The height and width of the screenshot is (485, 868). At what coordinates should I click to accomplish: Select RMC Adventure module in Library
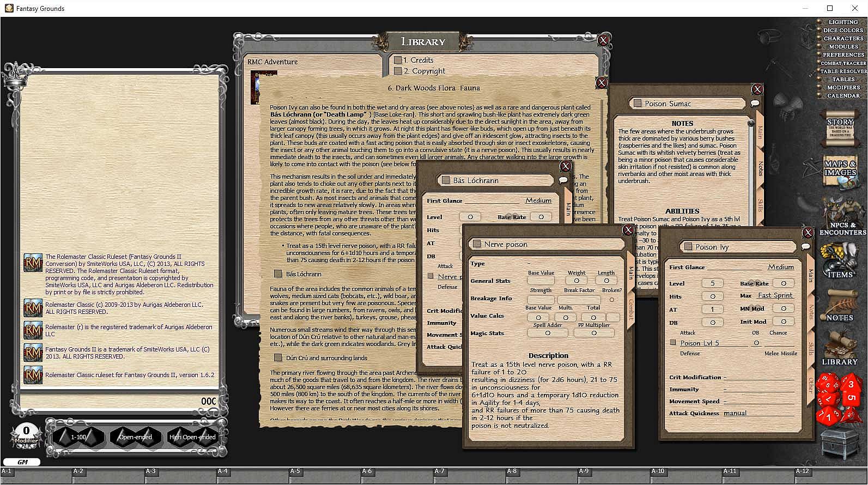point(272,62)
